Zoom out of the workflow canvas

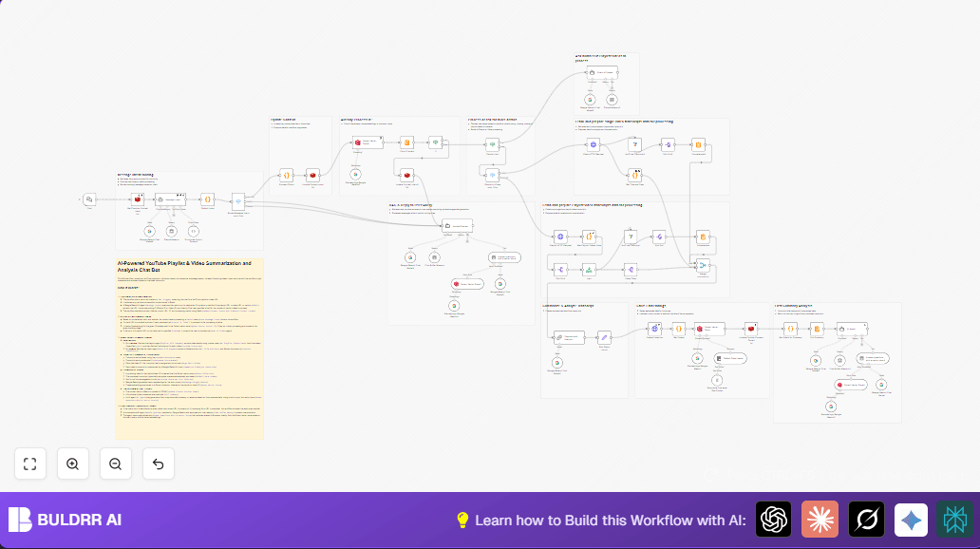116,464
